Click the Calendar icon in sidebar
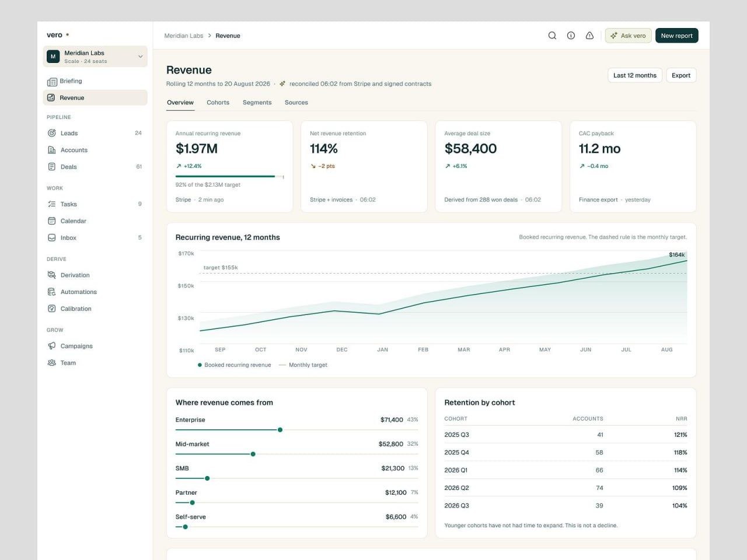The image size is (747, 560). click(x=52, y=221)
